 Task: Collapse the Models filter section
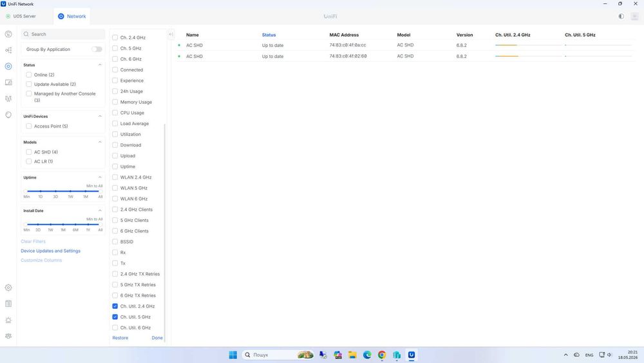point(100,142)
